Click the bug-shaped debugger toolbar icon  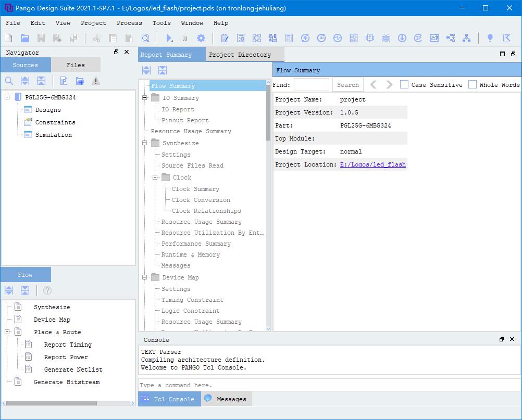(x=386, y=38)
